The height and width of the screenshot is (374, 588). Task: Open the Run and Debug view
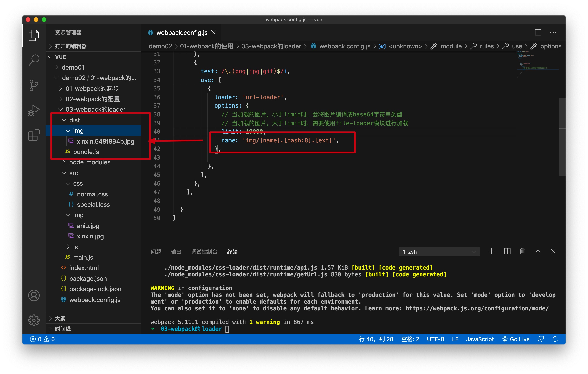click(34, 110)
